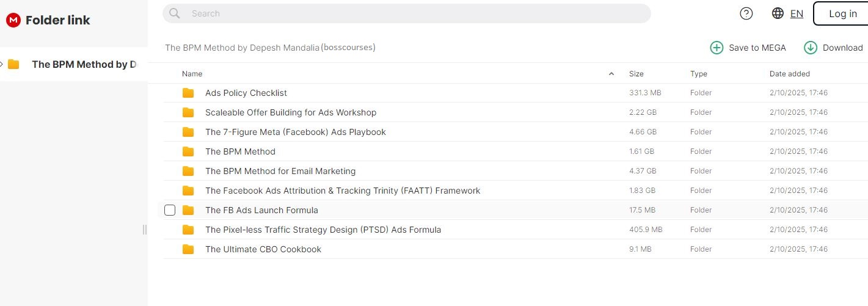Expand The BPM Method tree folder arrow
This screenshot has height=306, width=868.
point(2,64)
